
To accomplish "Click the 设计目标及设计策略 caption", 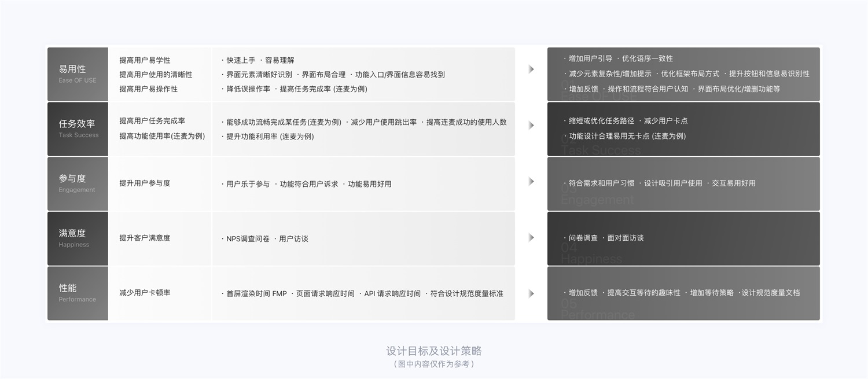I will (x=434, y=351).
